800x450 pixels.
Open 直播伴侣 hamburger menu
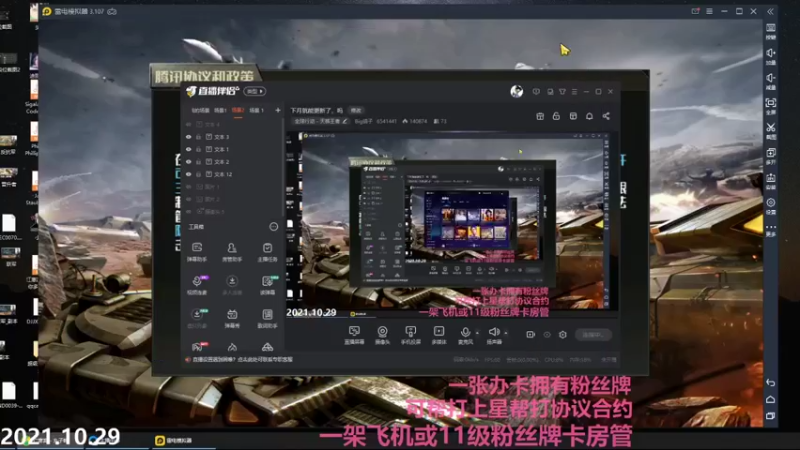click(x=574, y=92)
